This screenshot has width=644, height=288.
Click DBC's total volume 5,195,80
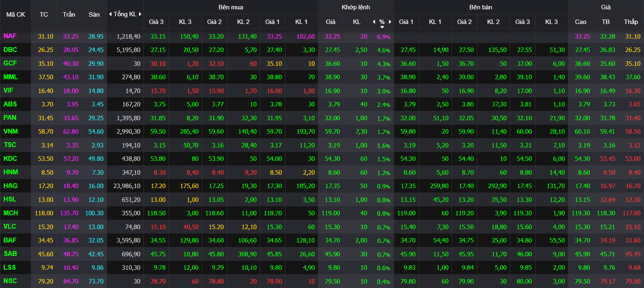click(x=128, y=50)
